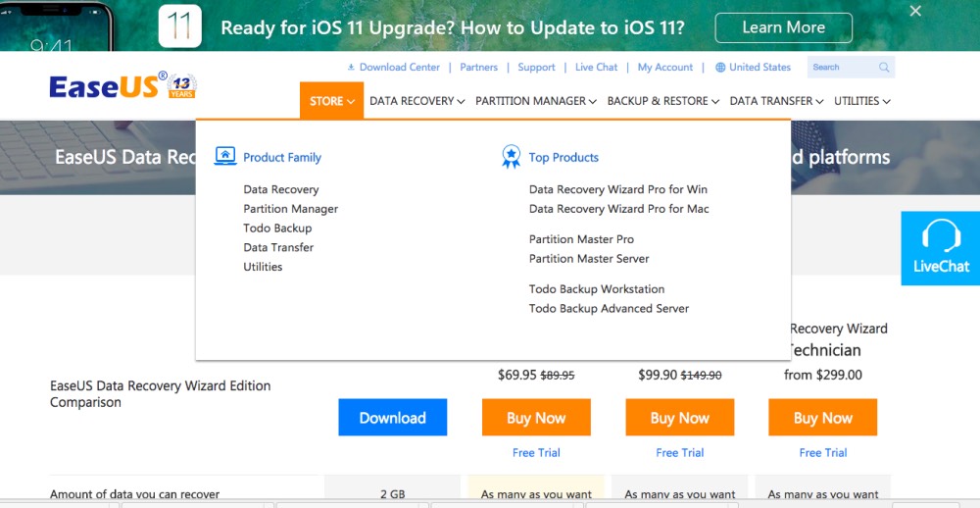Image resolution: width=980 pixels, height=508 pixels.
Task: Select Data Transfer under Product Family
Action: (278, 248)
